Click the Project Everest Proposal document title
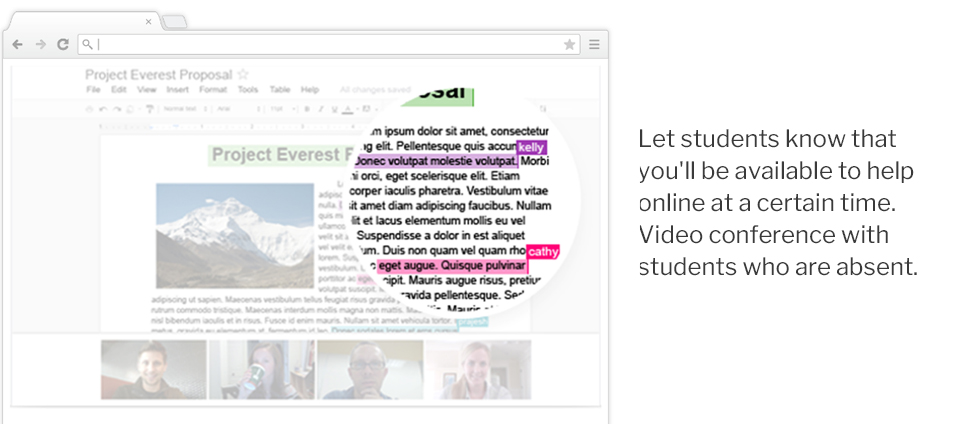This screenshot has height=424, width=953. pyautogui.click(x=158, y=75)
